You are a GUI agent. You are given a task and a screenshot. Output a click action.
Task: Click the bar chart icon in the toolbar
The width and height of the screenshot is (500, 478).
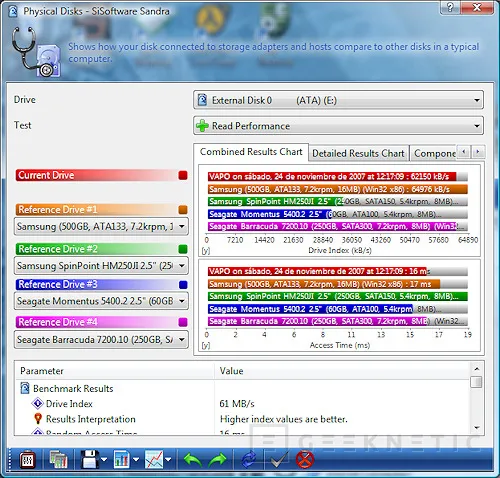122,460
